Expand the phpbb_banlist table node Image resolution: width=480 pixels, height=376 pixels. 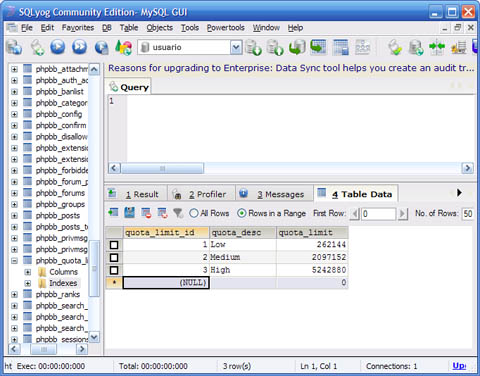click(x=14, y=92)
